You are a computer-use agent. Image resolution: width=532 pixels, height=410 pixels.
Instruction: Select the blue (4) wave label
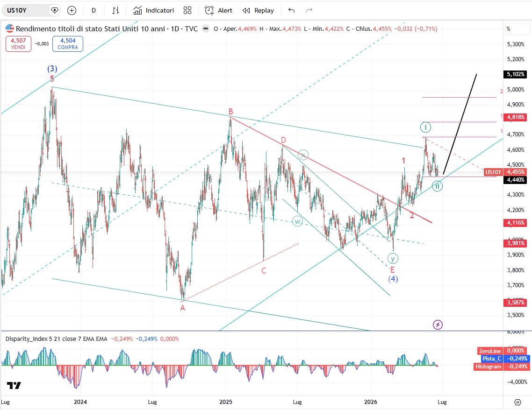[393, 279]
